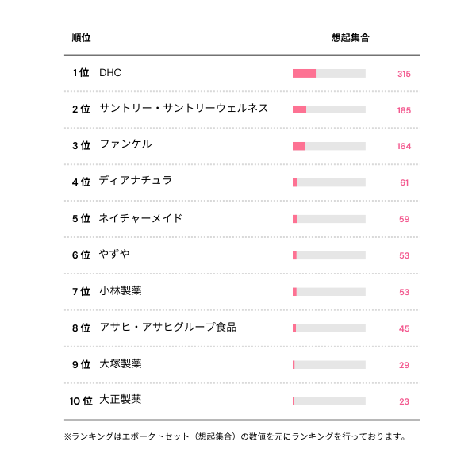Click the 小林製薬 brand name
Image resolution: width=476 pixels, height=476 pixels.
121,291
